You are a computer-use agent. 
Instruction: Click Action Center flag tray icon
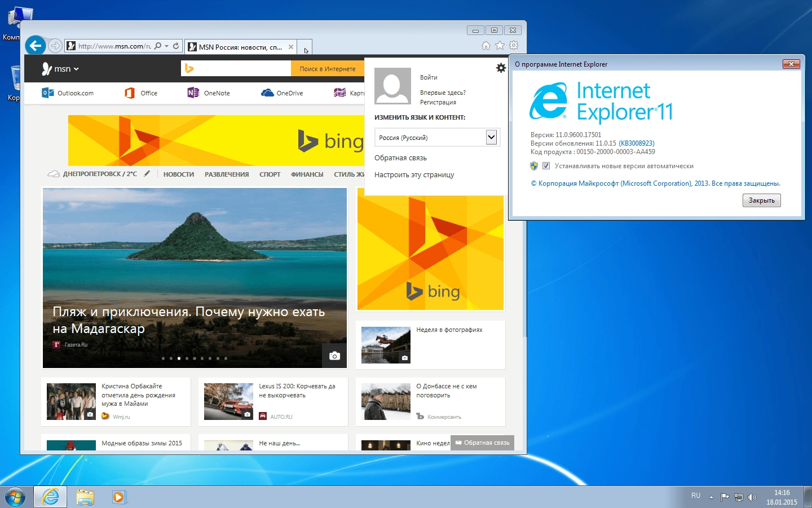(x=725, y=497)
